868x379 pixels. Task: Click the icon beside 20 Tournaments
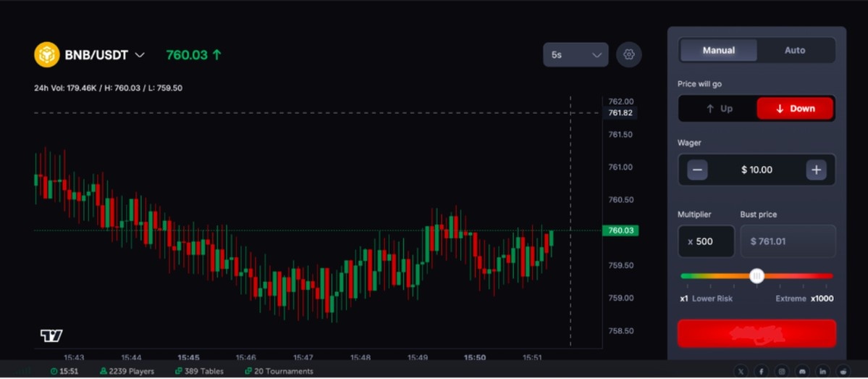point(248,371)
